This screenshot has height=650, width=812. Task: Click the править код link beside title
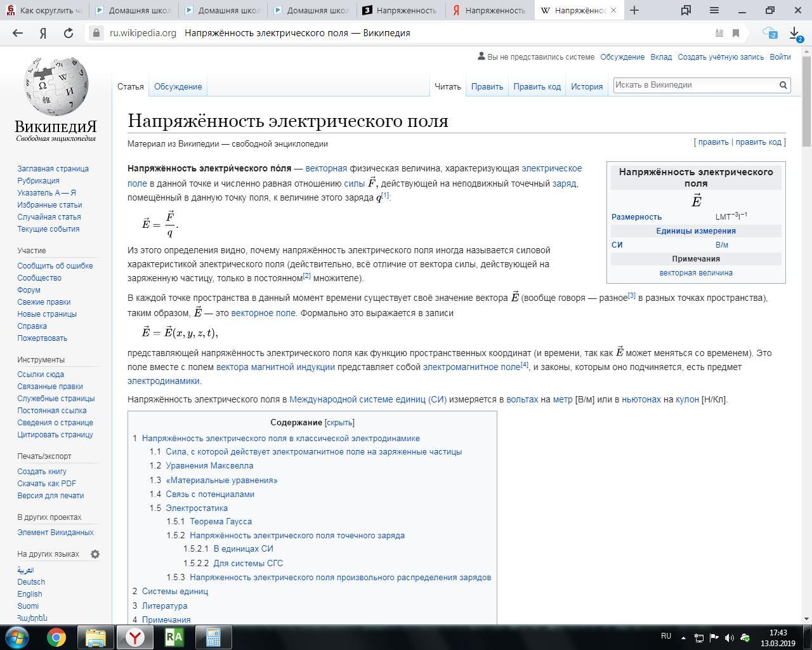(x=758, y=142)
